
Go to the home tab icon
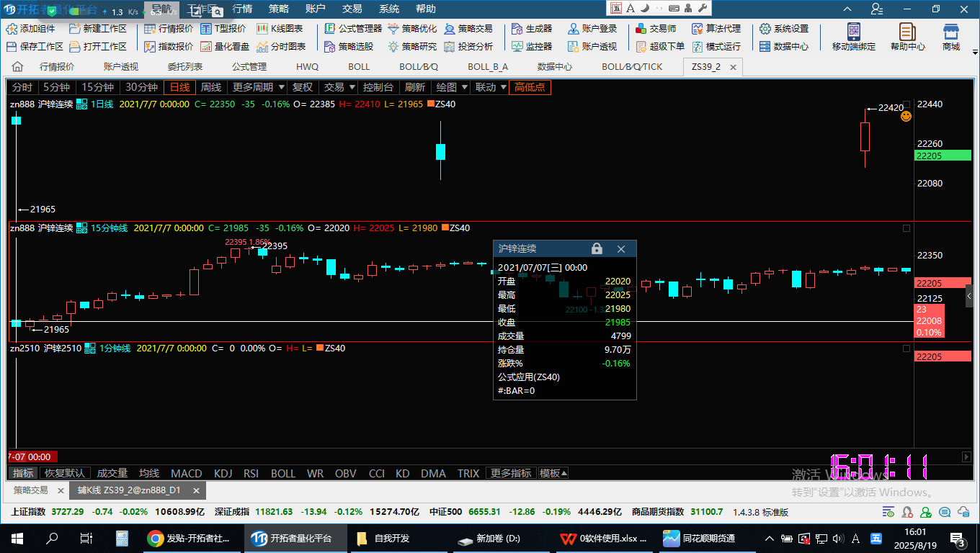click(x=17, y=67)
